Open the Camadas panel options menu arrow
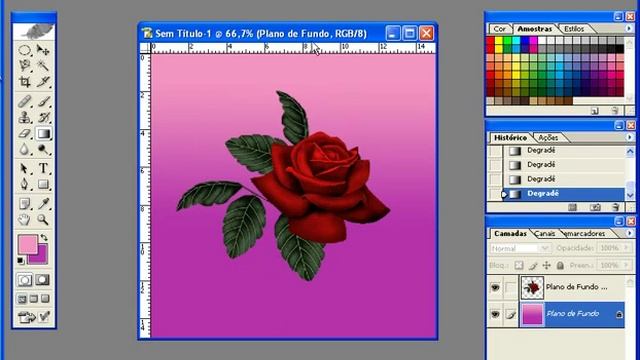 (x=629, y=233)
